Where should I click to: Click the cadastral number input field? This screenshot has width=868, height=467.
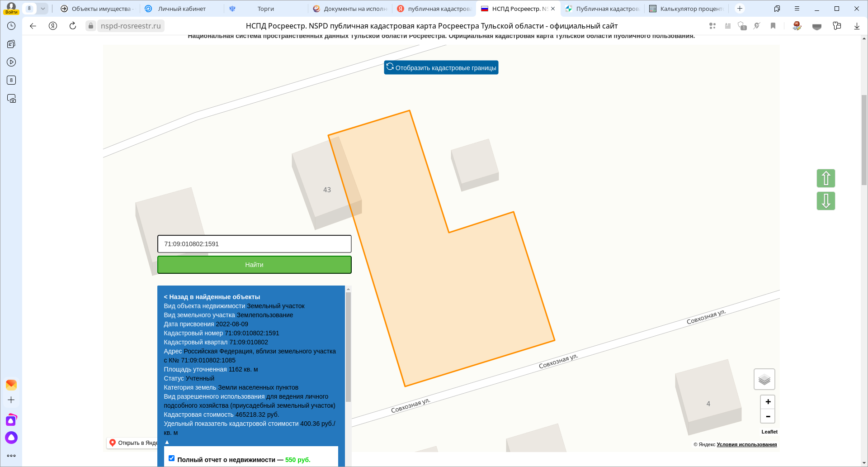(x=254, y=244)
